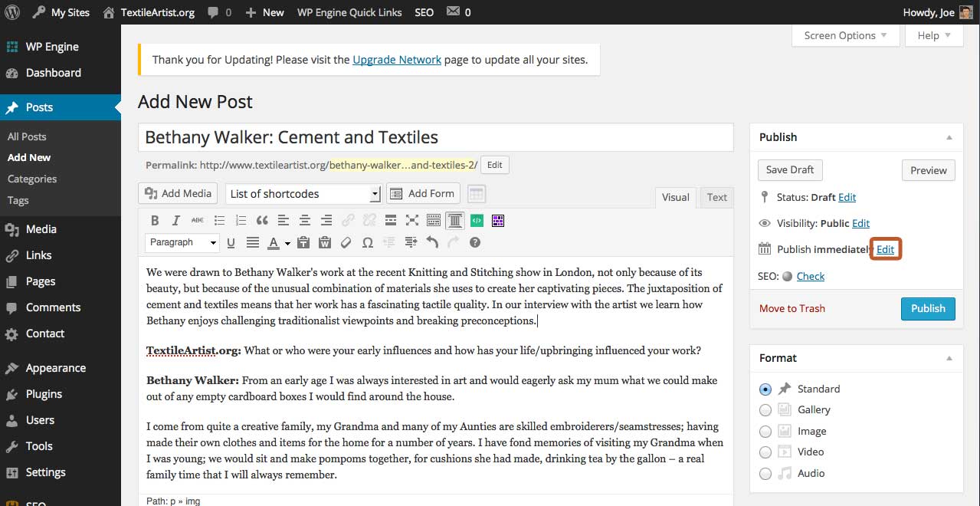Screen dimensions: 980x506
Task: Click the remove link (unlink) icon
Action: click(369, 221)
